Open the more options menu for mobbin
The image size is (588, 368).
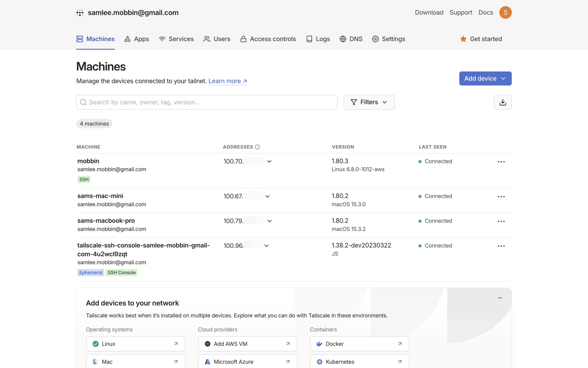pyautogui.click(x=501, y=162)
